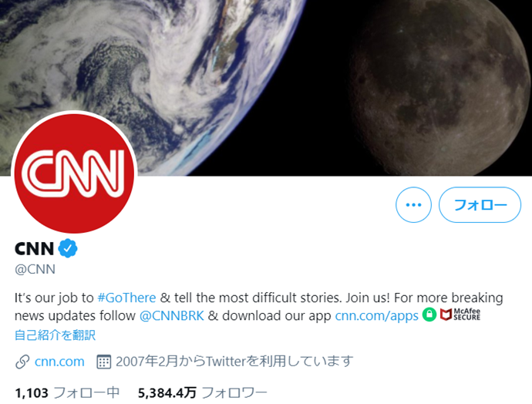
Task: Click the chain link icon beside cnn.com
Action: click(x=22, y=362)
